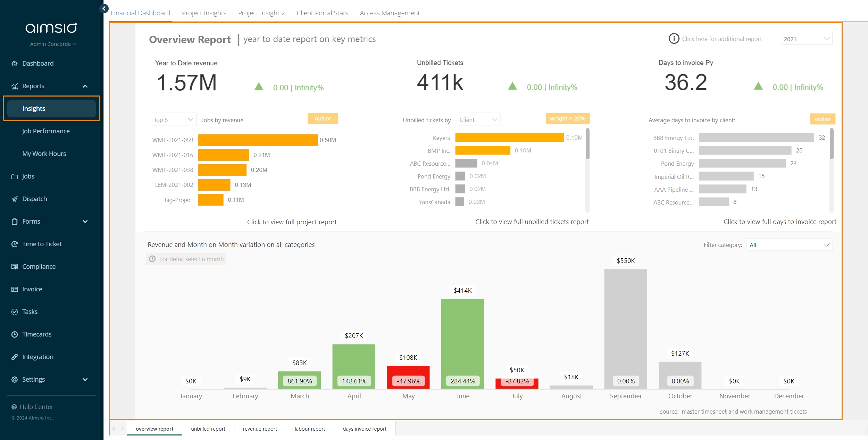
Task: Open the Client Portal Stats tab
Action: (322, 13)
